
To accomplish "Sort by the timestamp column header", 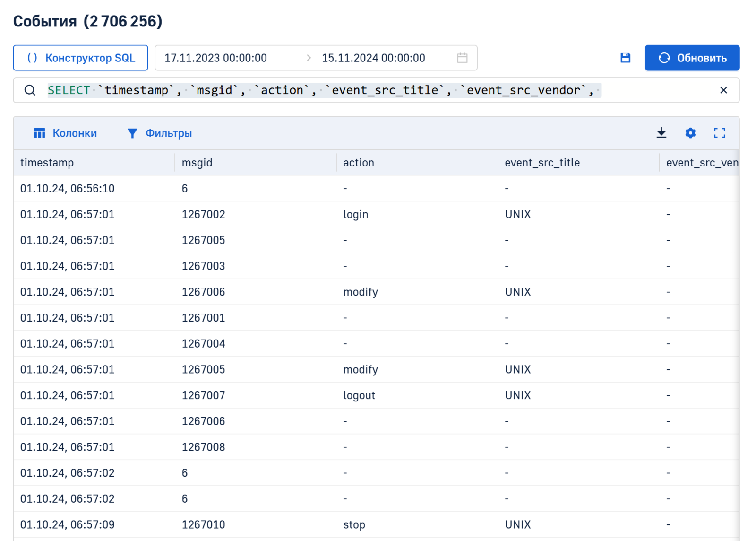I will tap(47, 163).
